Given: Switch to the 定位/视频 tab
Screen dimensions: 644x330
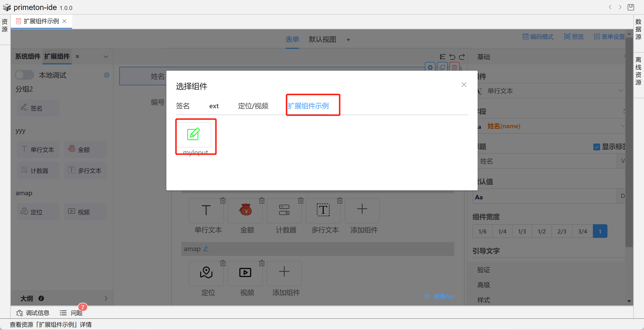Looking at the screenshot, I should 253,106.
